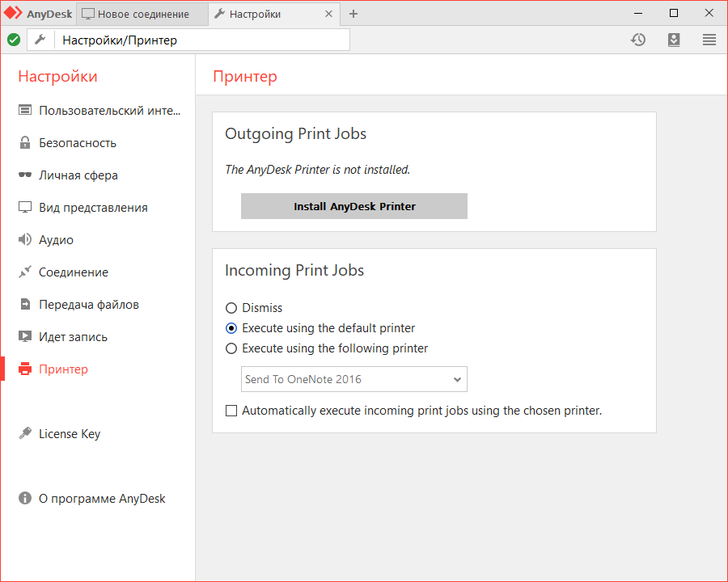Click the download/install icon in toolbar

tap(674, 40)
